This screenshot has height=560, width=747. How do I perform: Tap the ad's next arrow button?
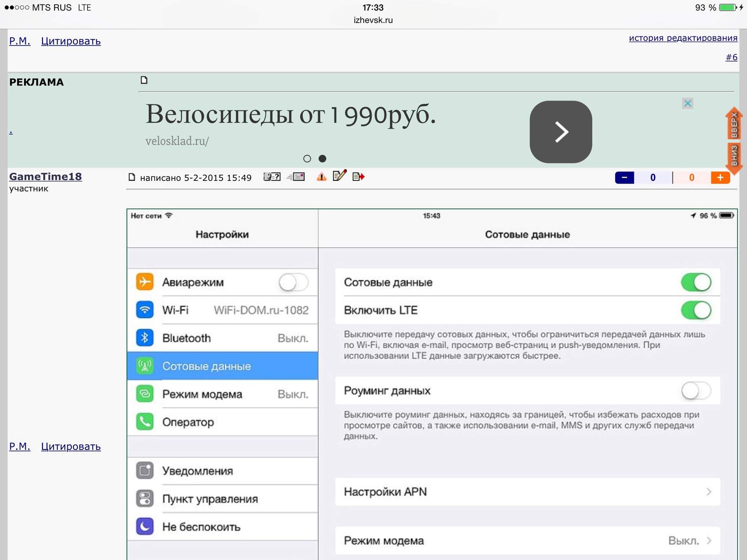click(x=561, y=132)
